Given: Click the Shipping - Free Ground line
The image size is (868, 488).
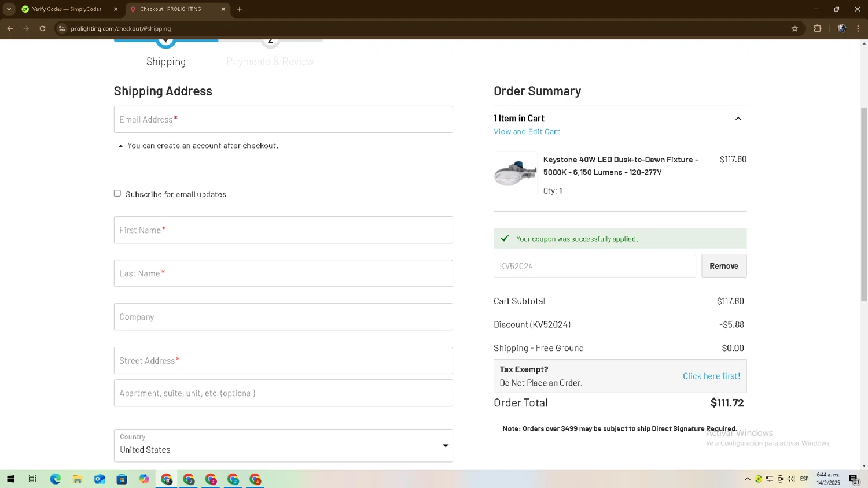Looking at the screenshot, I should [x=619, y=348].
